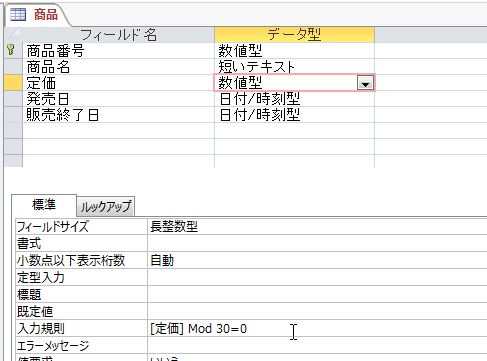Screen dimensions: 487x361
Task: Open the 数値型 data type dropdown for 定価
Action: (365, 83)
